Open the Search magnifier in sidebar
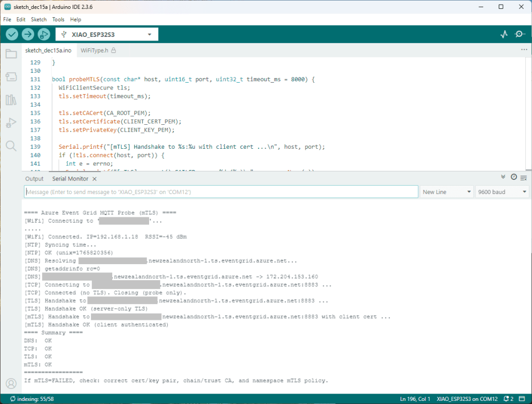The height and width of the screenshot is (404, 532). click(x=11, y=146)
